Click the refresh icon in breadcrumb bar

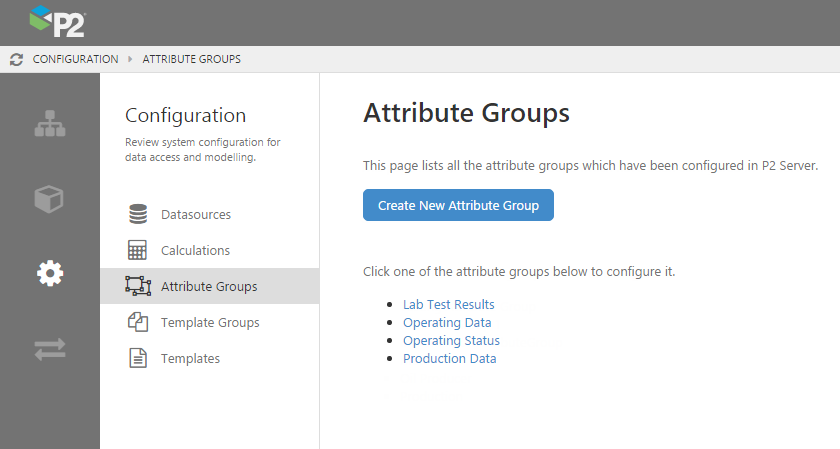pos(16,59)
